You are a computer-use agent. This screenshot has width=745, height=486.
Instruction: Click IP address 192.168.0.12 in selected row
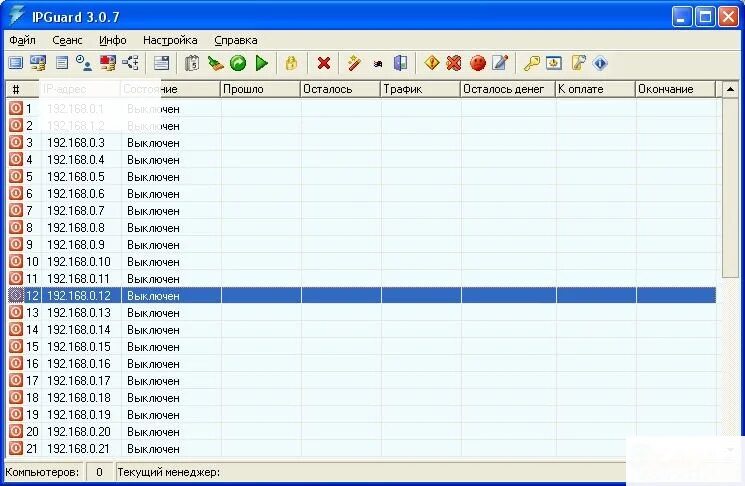coord(79,296)
